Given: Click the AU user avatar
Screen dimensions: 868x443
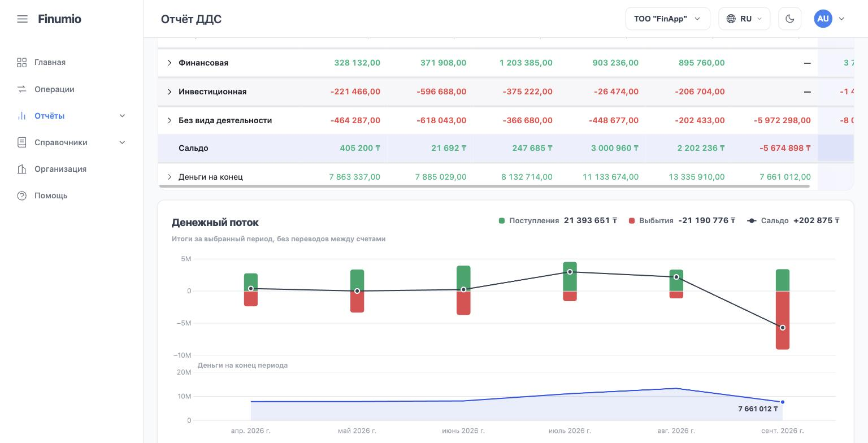Looking at the screenshot, I should [x=823, y=19].
